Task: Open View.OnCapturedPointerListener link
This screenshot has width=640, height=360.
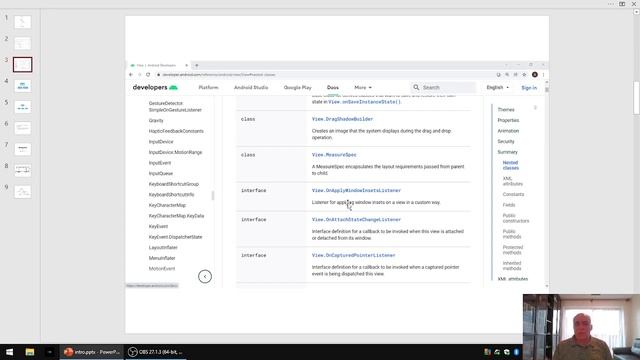Action: coord(353,256)
